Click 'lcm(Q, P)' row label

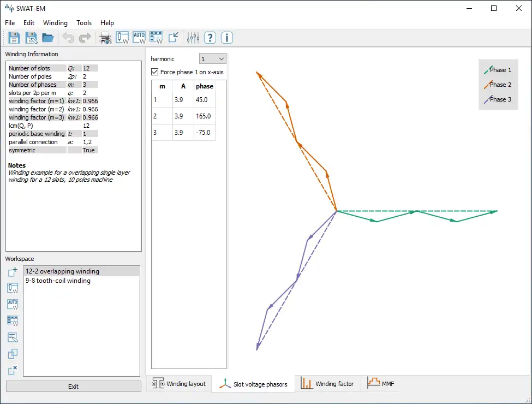click(21, 126)
